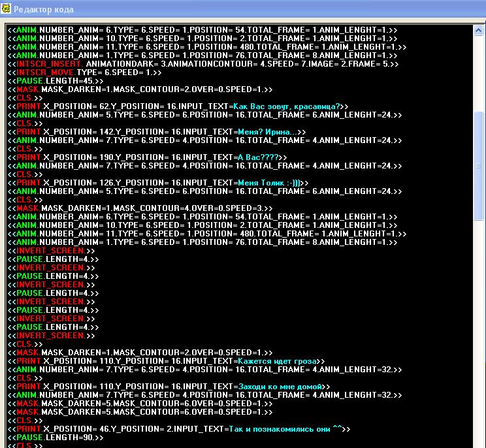Image resolution: width=486 pixels, height=448 pixels.
Task: Click the text 'Как Вас зовут, красавица?'
Action: coord(286,106)
